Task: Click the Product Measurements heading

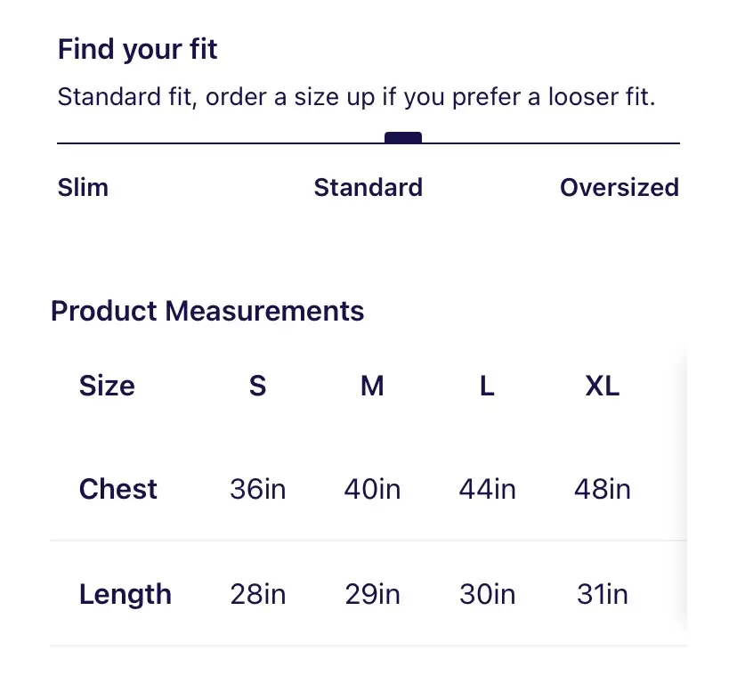Action: pos(207,311)
